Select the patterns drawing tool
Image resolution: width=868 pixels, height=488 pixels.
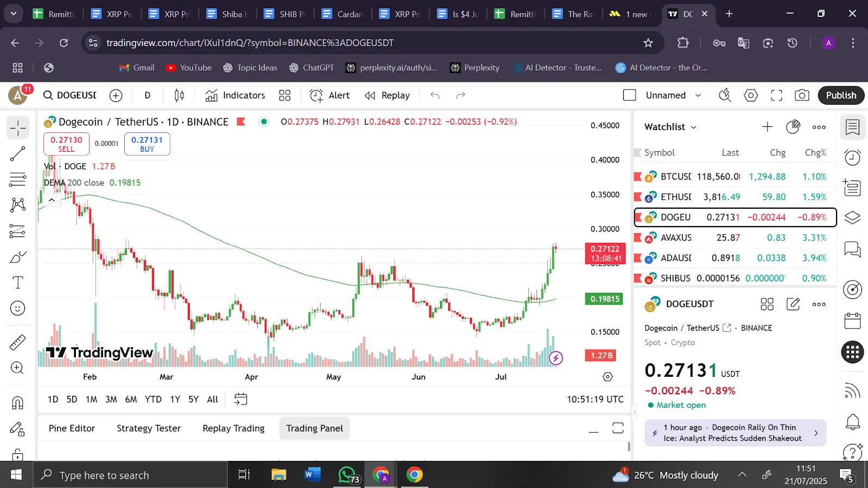[18, 205]
